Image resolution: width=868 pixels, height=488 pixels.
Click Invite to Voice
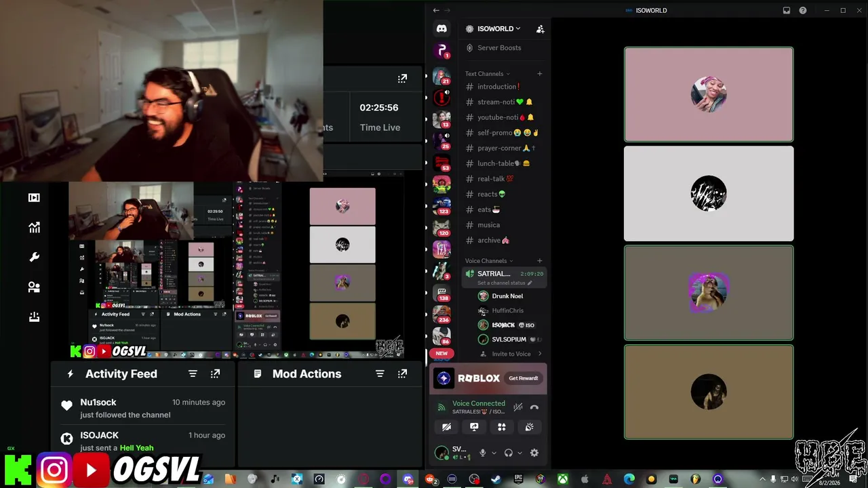click(511, 354)
